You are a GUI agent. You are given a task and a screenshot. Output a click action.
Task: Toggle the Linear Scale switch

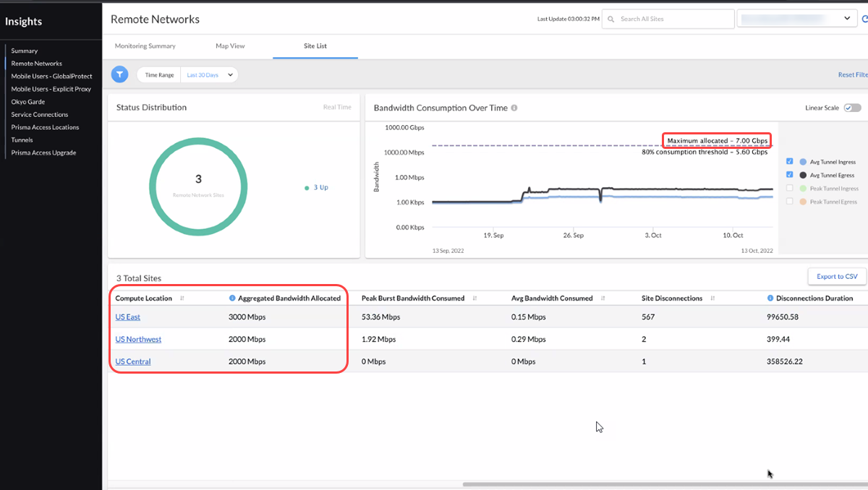[853, 108]
